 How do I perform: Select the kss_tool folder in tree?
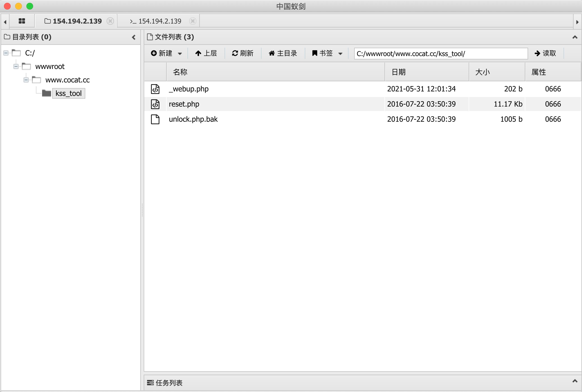coord(68,93)
